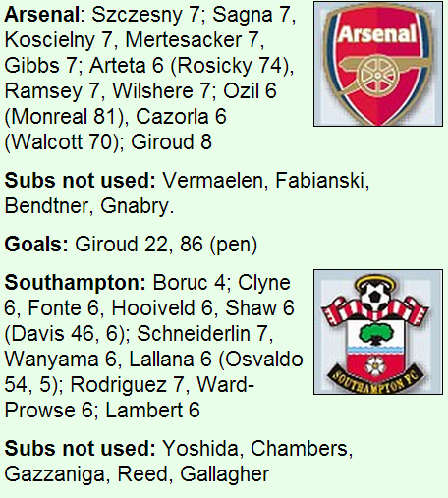
Task: Click the bold Arsenal team heading
Action: coord(42,15)
